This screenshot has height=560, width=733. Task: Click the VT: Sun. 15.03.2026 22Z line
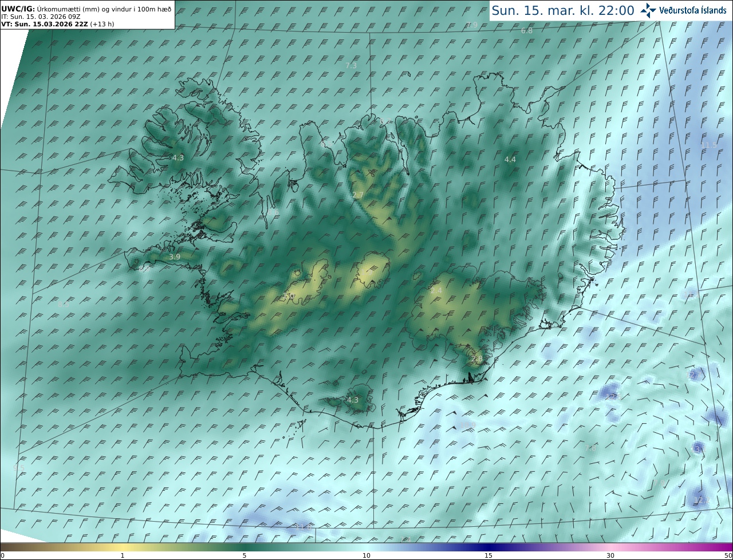click(57, 25)
